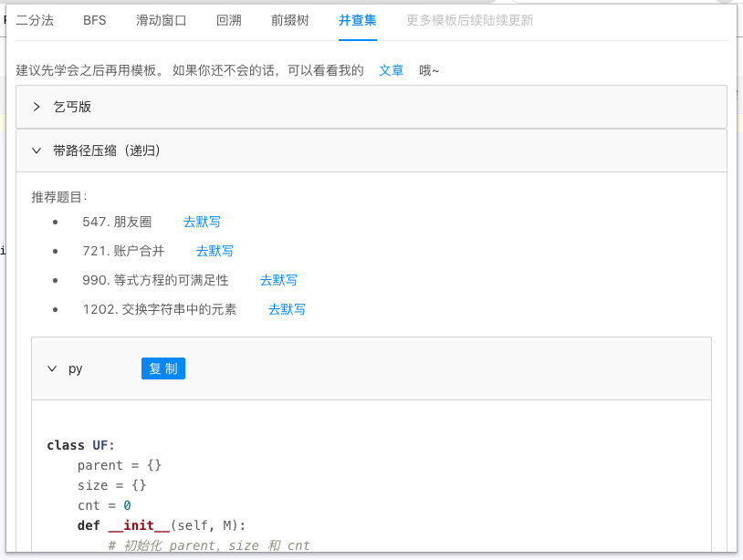Image resolution: width=743 pixels, height=560 pixels.
Task: Click the code line class UF:
Action: tap(80, 445)
